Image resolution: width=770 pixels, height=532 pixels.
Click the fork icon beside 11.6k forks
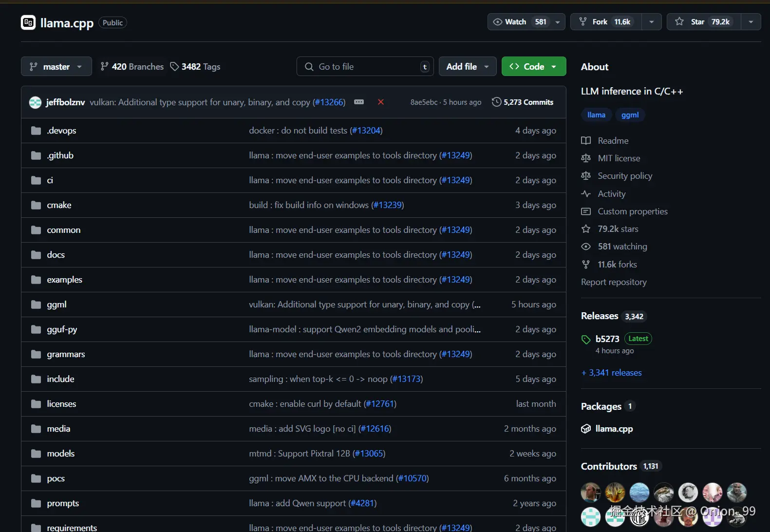(x=586, y=265)
